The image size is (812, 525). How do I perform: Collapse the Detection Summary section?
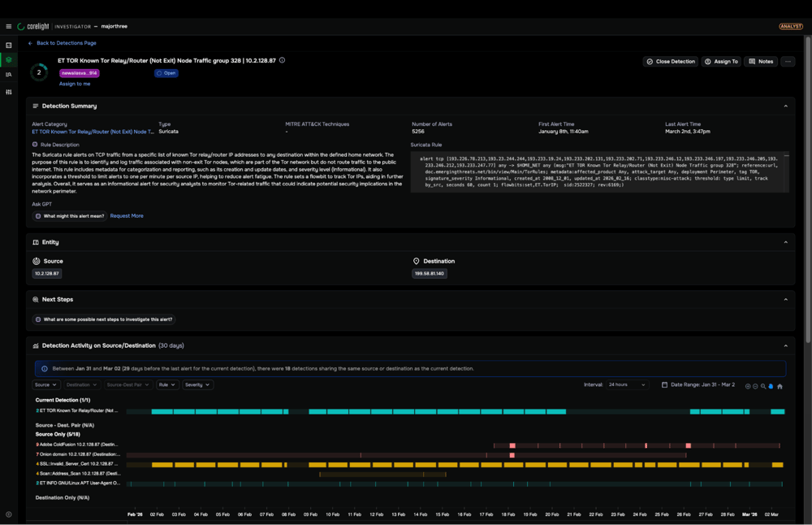click(x=785, y=106)
